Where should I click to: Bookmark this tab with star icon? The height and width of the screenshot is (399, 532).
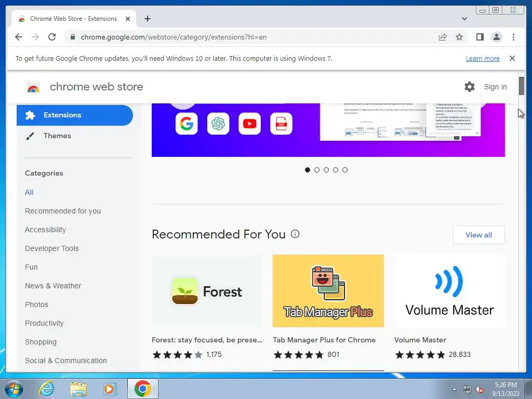coord(459,37)
